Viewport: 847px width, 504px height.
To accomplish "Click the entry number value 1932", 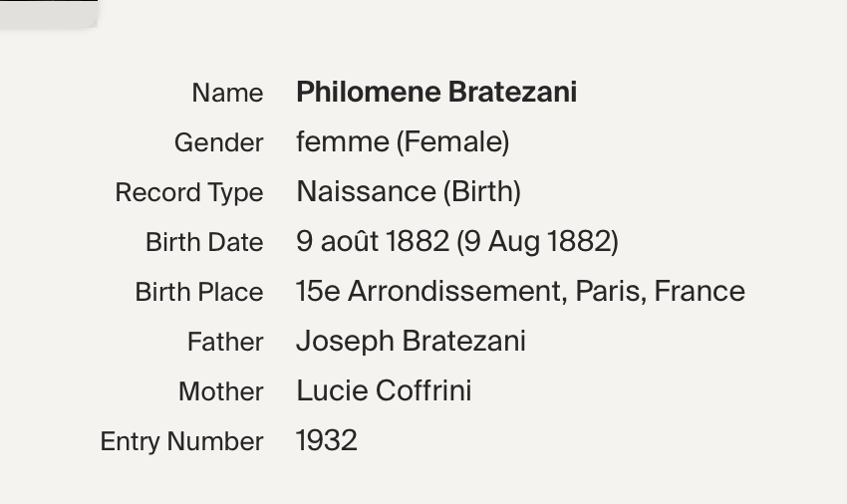I will (327, 441).
